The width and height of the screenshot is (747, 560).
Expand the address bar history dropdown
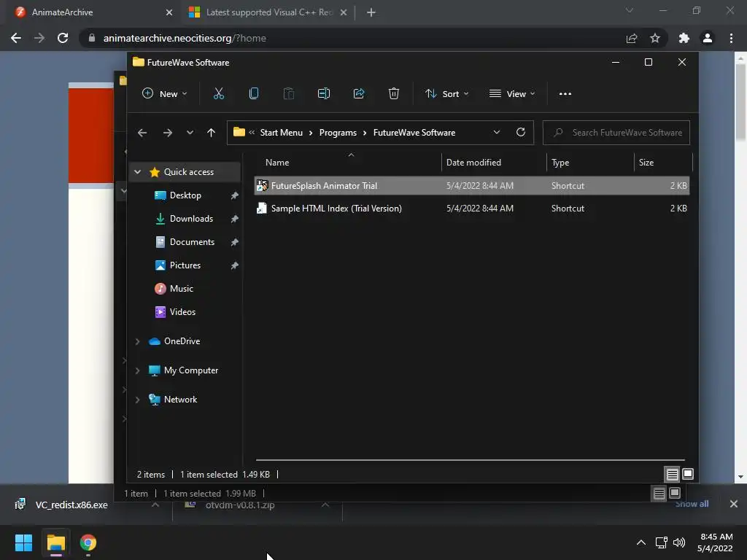[496, 133]
